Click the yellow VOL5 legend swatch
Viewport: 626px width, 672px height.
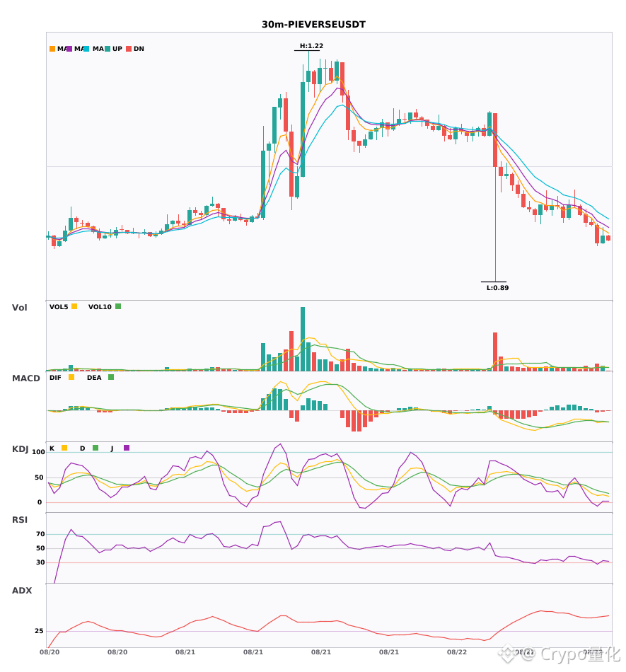click(x=74, y=306)
